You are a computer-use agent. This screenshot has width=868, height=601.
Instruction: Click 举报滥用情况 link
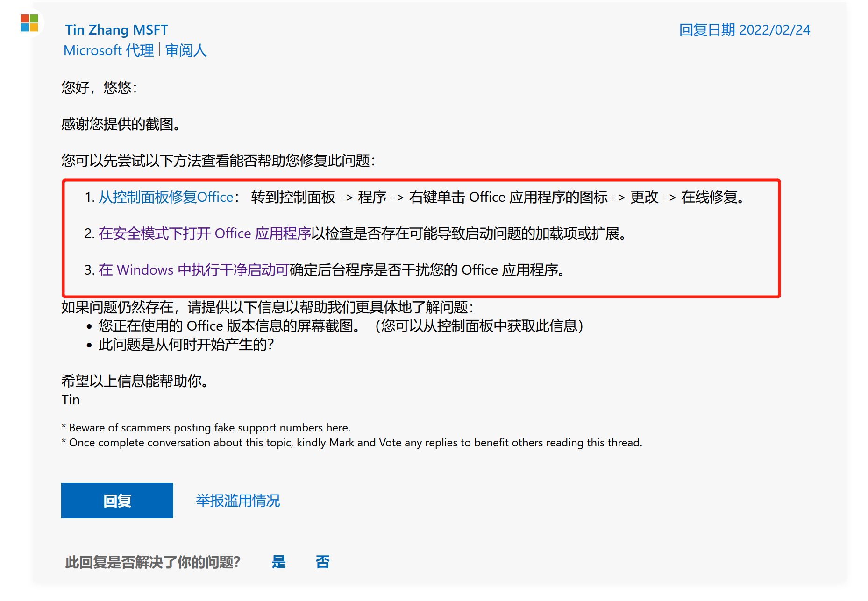pos(238,501)
